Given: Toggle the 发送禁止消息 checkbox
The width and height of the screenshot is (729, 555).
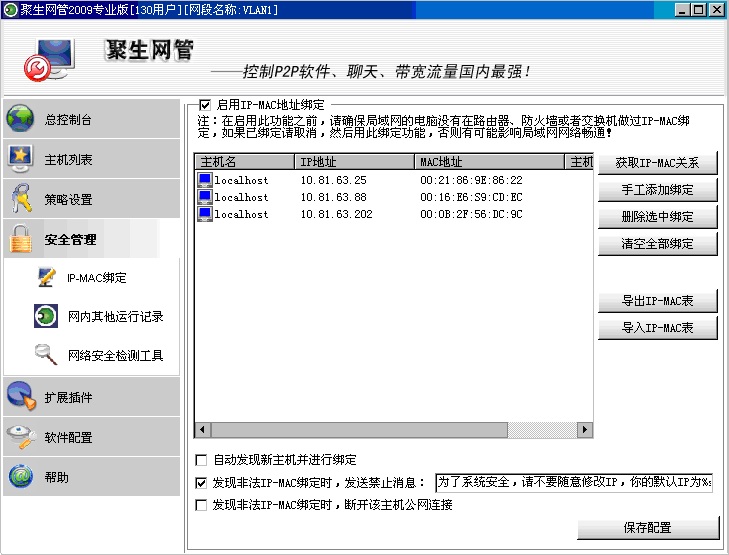Looking at the screenshot, I should click(x=201, y=482).
